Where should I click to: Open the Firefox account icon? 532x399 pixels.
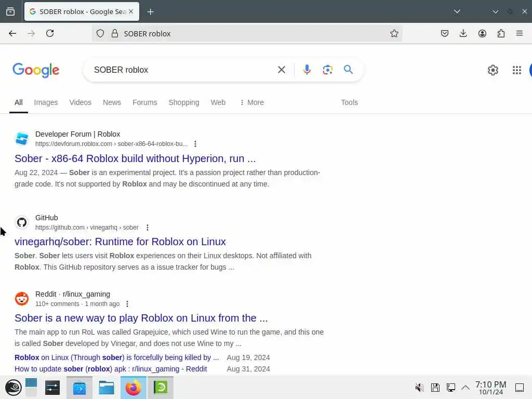point(482,33)
